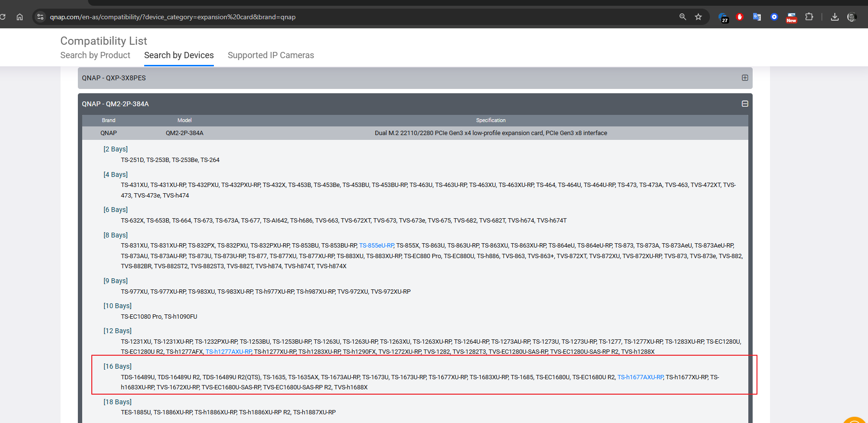The height and width of the screenshot is (423, 868).
Task: View site information for qnap.com
Action: 40,17
